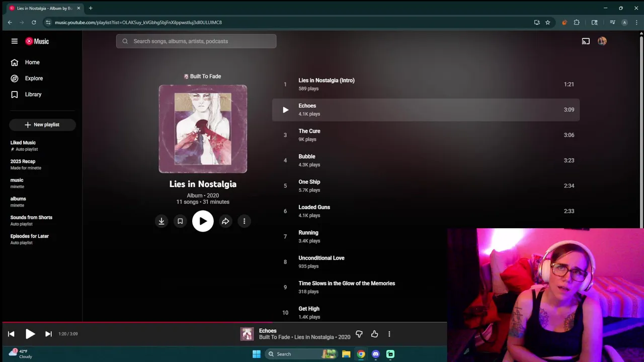Click Built To Fade in player bar
The height and width of the screenshot is (362, 644).
pyautogui.click(x=274, y=337)
